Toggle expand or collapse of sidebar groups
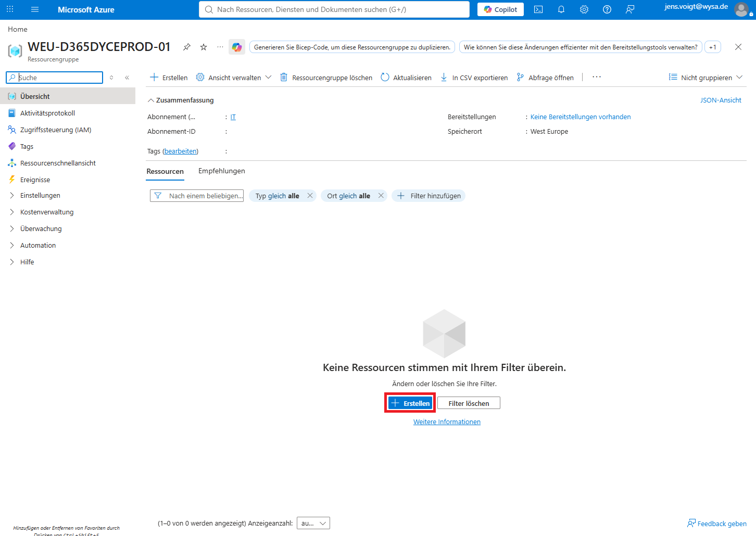 tap(111, 78)
